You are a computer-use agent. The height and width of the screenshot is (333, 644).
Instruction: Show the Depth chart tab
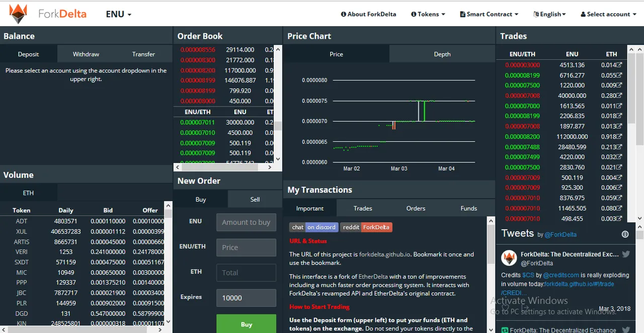click(442, 54)
